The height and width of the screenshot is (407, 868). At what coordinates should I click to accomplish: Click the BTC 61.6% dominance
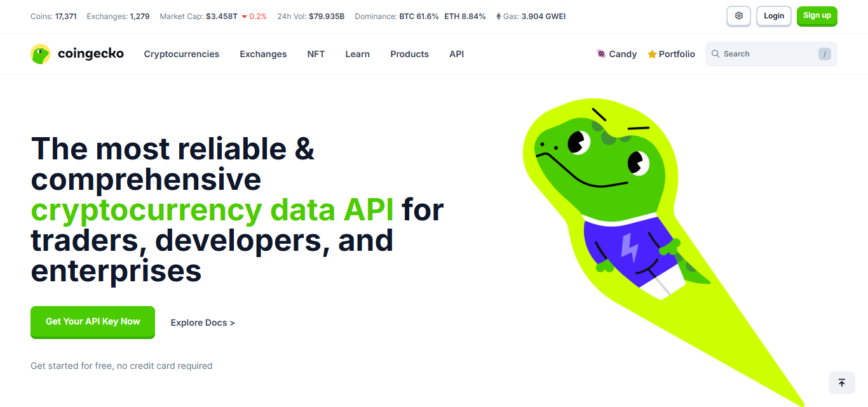click(x=419, y=16)
